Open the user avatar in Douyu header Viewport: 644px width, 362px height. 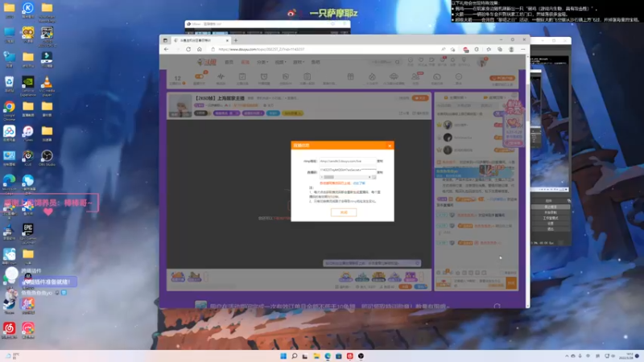point(481,63)
